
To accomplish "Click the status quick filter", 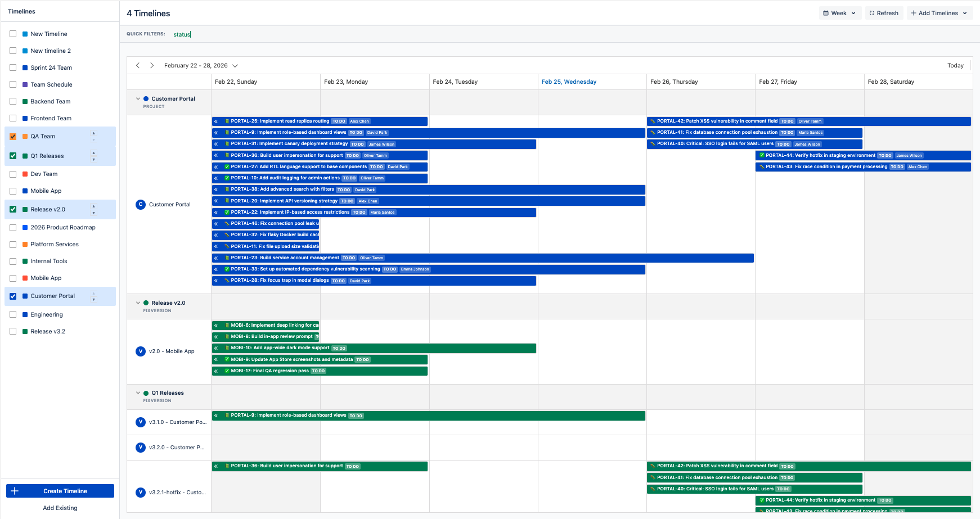I will point(181,34).
